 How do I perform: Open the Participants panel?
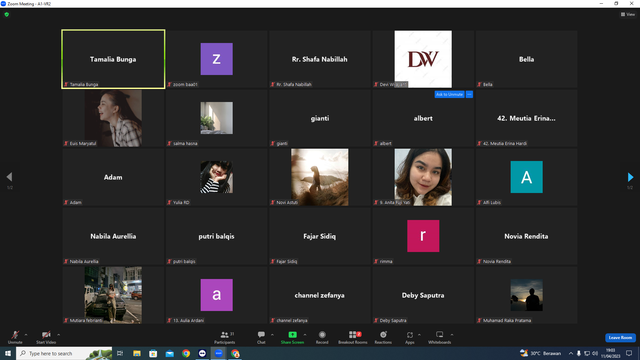pyautogui.click(x=224, y=337)
